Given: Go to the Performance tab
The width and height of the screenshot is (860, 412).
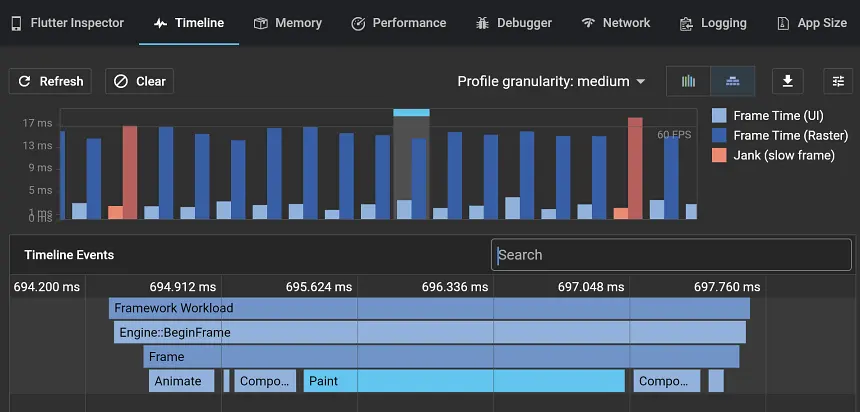Looking at the screenshot, I should click(x=399, y=23).
